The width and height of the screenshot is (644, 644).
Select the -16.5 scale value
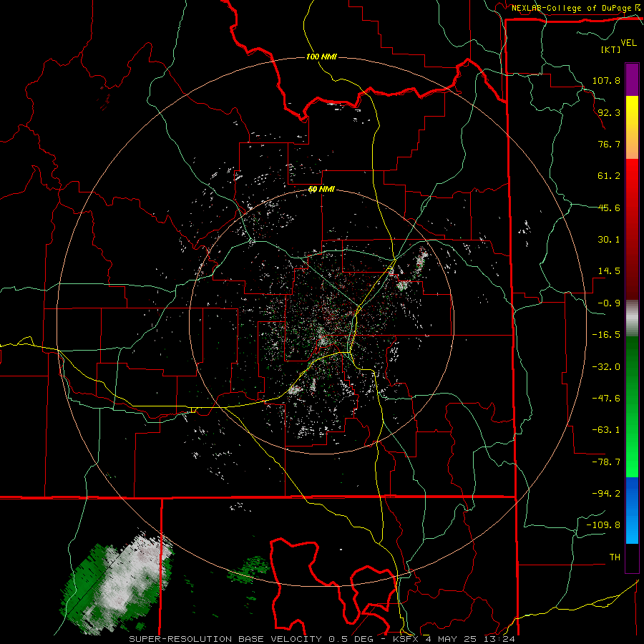pos(606,335)
